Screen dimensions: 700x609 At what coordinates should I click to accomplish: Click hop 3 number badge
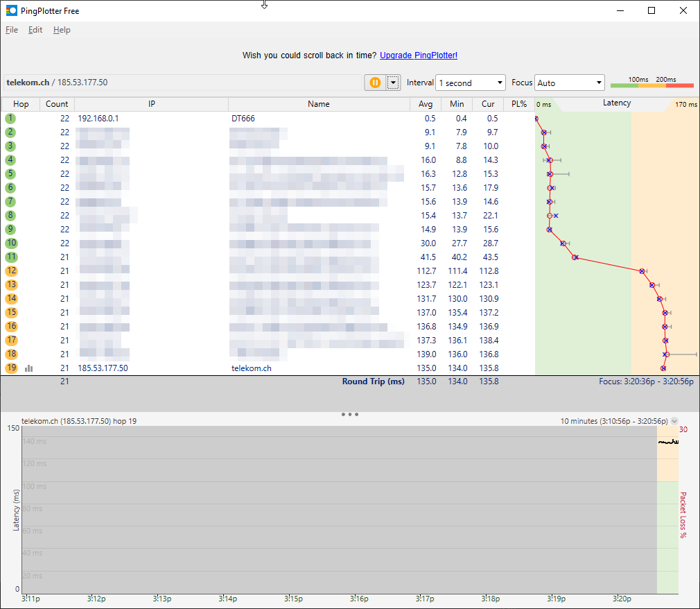[x=10, y=146]
